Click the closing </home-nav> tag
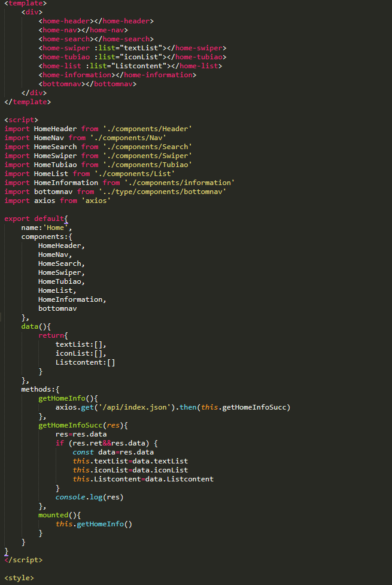 point(105,30)
